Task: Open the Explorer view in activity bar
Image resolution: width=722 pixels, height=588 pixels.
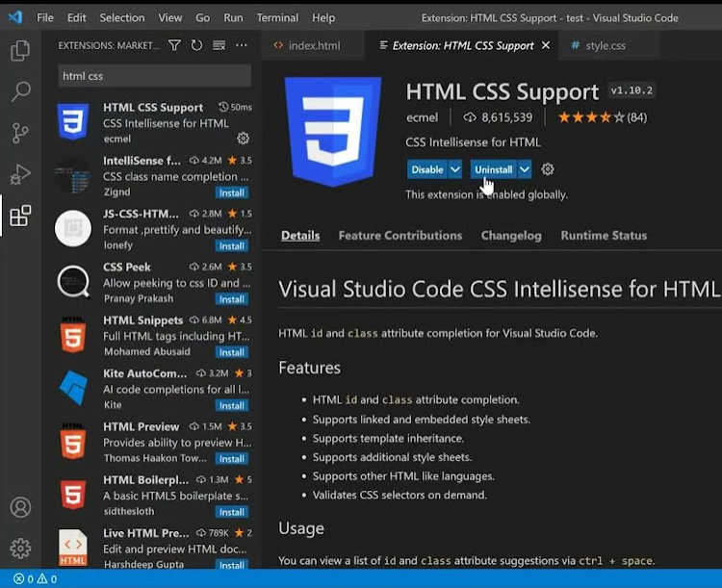Action: [20, 51]
